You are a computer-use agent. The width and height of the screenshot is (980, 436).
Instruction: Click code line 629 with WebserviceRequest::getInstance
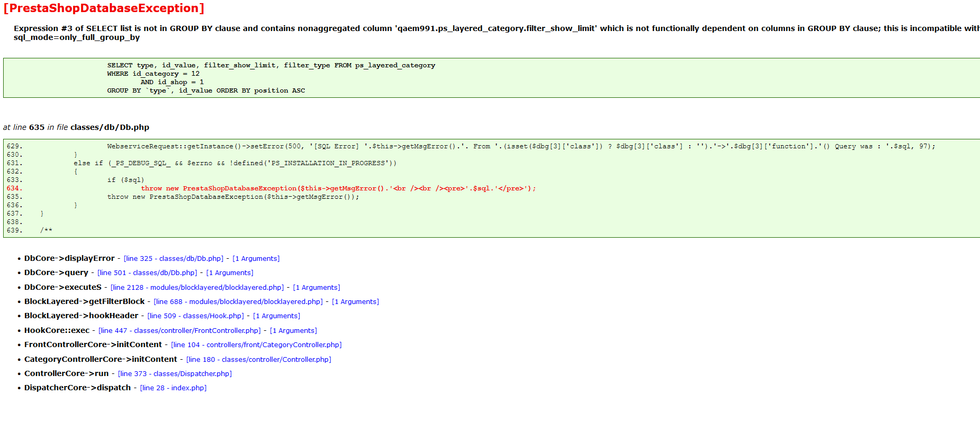[x=522, y=146]
